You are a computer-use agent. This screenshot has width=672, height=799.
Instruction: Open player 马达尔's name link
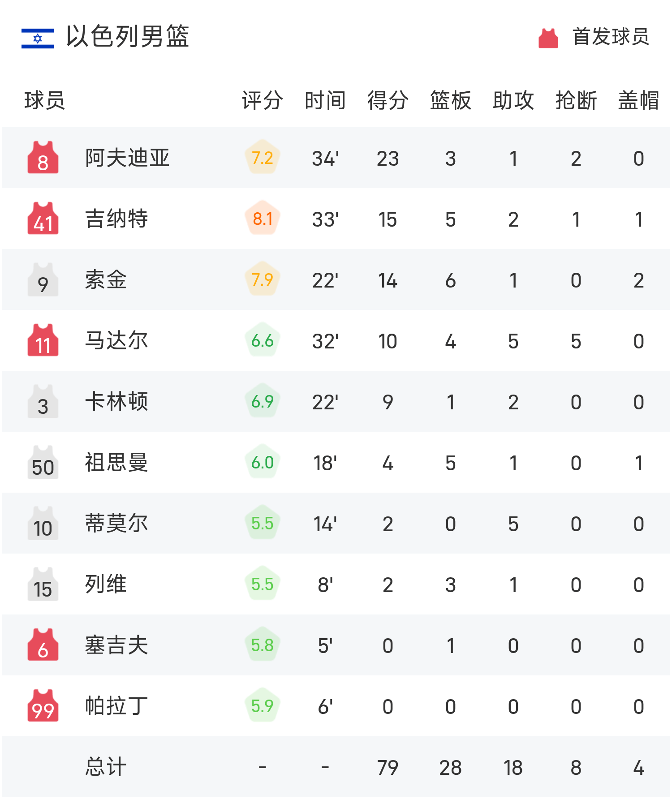pos(116,340)
